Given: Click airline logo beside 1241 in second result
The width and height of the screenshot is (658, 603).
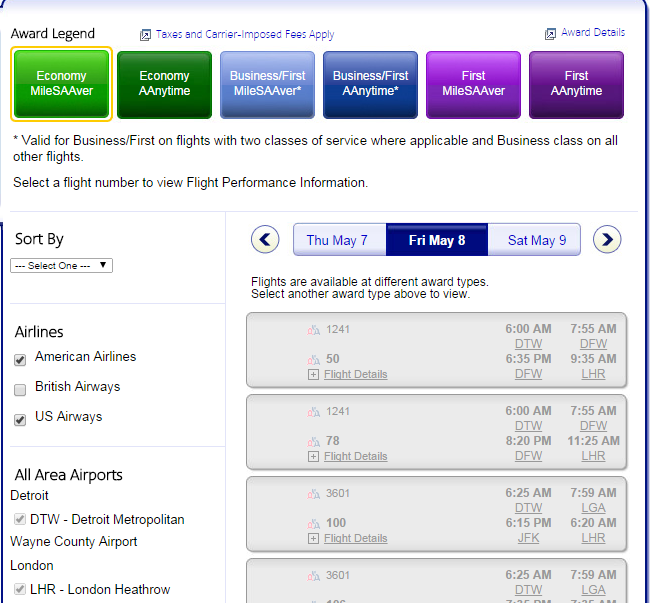Looking at the screenshot, I should tap(313, 412).
